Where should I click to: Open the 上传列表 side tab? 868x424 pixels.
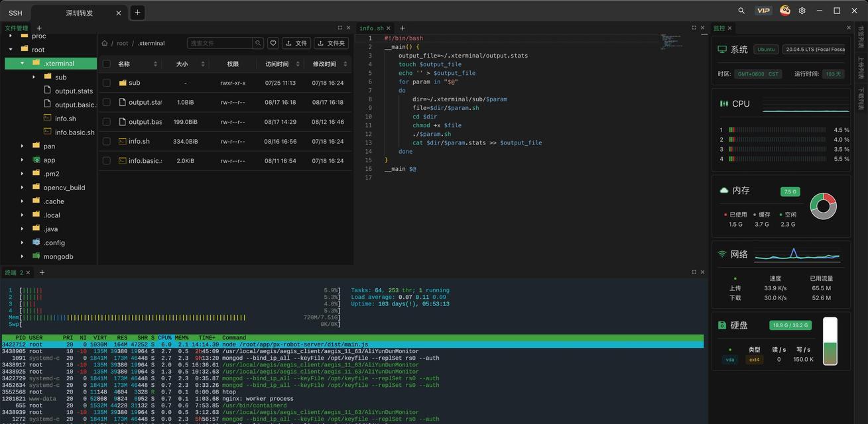pos(861,68)
